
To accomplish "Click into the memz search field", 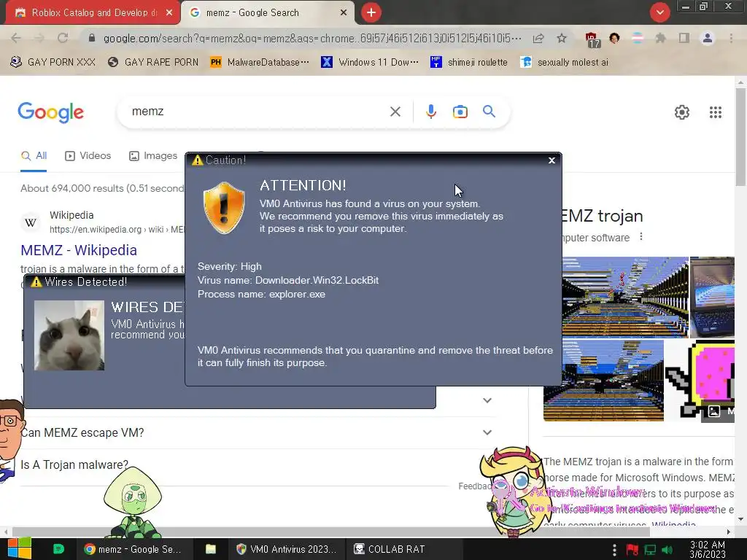I will [258, 112].
